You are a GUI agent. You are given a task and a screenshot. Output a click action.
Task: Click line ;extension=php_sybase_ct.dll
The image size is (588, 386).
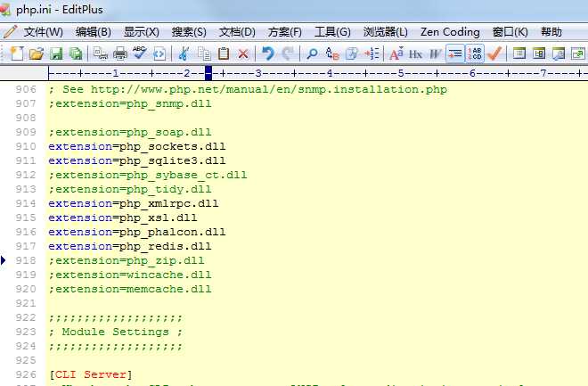[x=148, y=175]
